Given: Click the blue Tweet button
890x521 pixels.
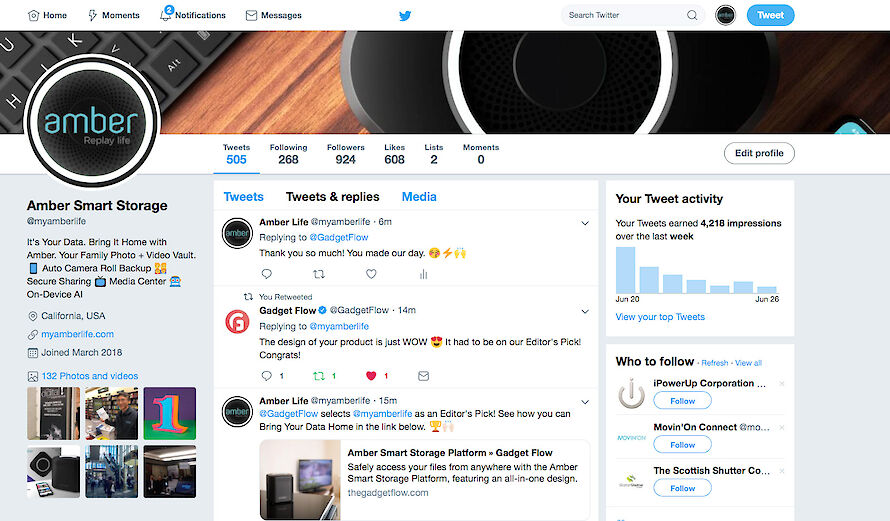Looking at the screenshot, I should [770, 15].
